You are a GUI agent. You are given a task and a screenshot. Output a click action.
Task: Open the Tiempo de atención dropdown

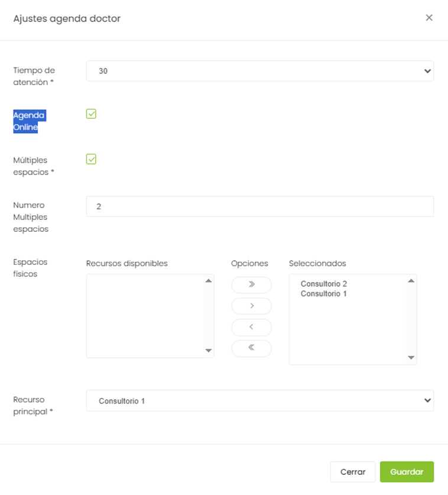(x=259, y=71)
